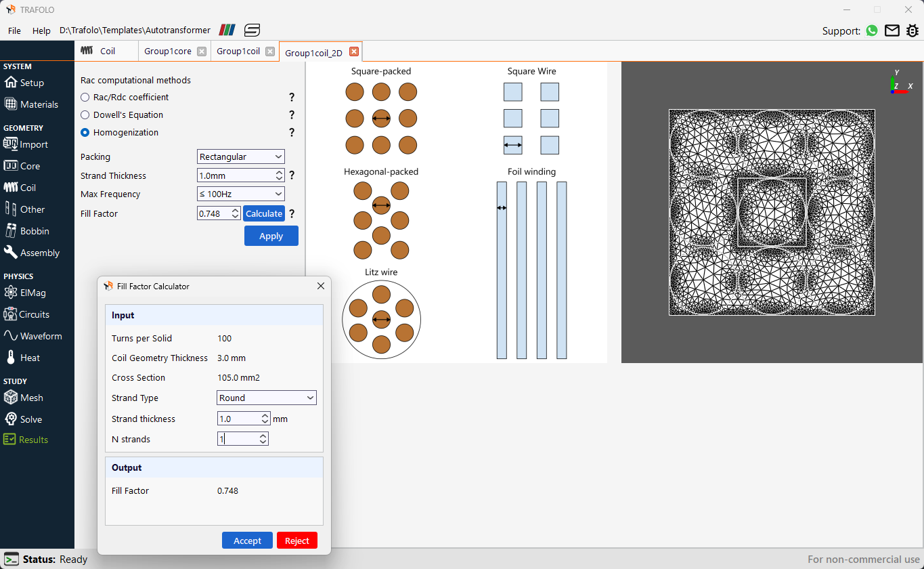
Task: Open the Circuits page
Action: (x=27, y=314)
